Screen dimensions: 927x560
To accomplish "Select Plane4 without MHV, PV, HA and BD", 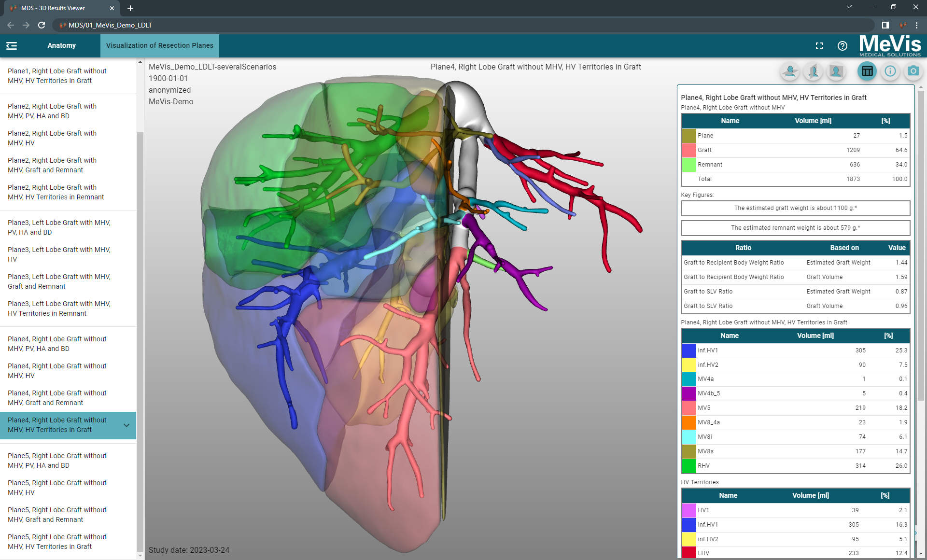I will (x=68, y=344).
